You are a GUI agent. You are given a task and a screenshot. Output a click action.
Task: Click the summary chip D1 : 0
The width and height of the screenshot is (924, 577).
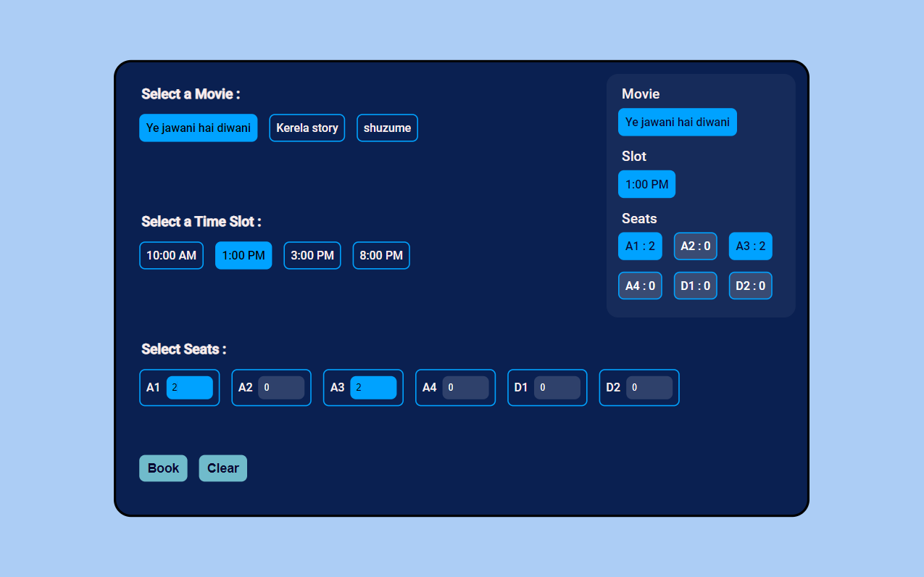click(696, 286)
